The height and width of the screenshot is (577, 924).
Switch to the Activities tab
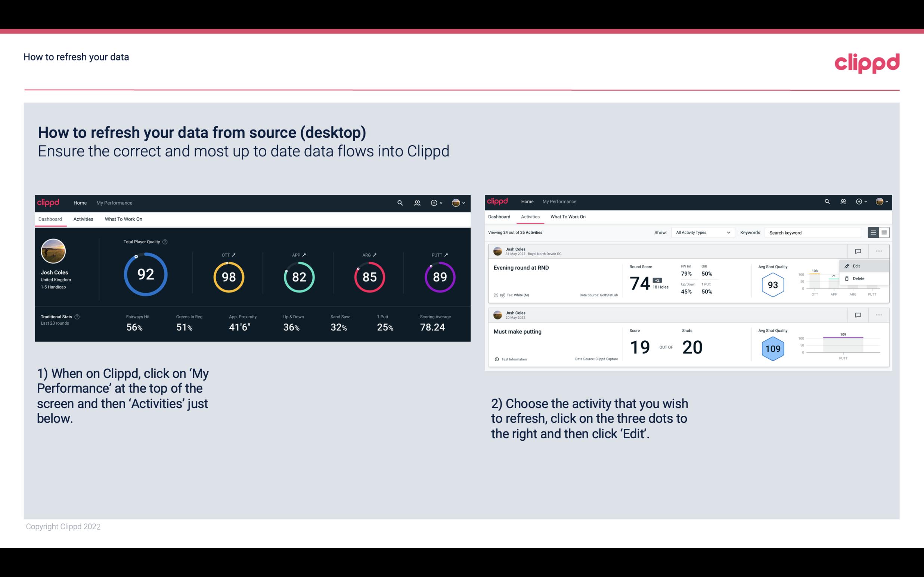pos(83,219)
